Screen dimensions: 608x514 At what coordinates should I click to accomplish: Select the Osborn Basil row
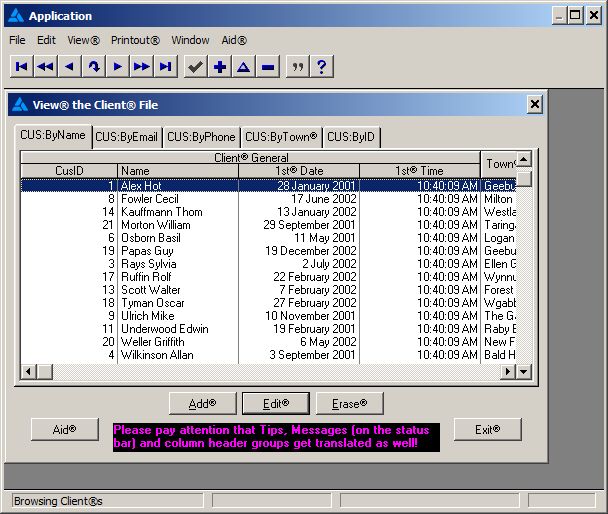coord(268,238)
